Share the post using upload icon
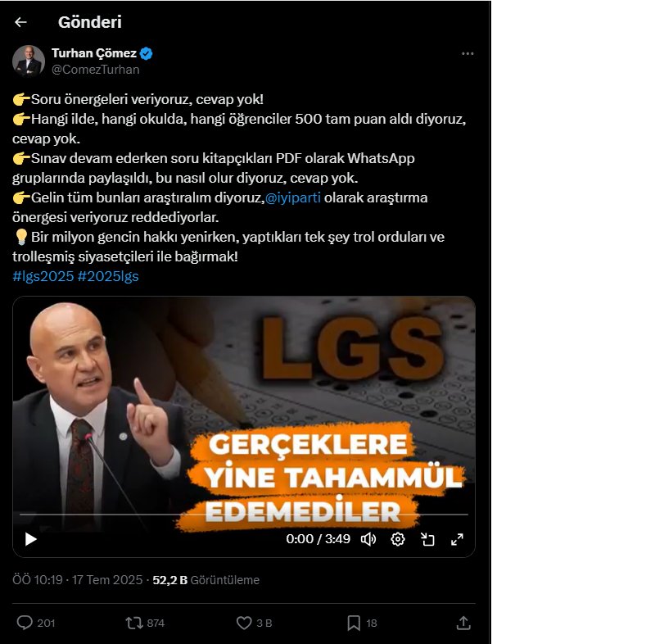Viewport: 655px width, 644px height. pyautogui.click(x=463, y=623)
